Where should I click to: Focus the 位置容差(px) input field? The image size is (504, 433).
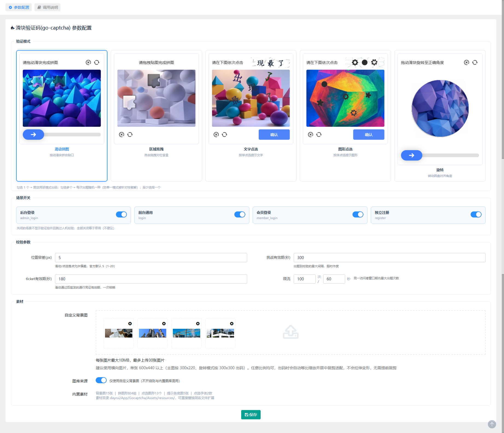coord(151,258)
